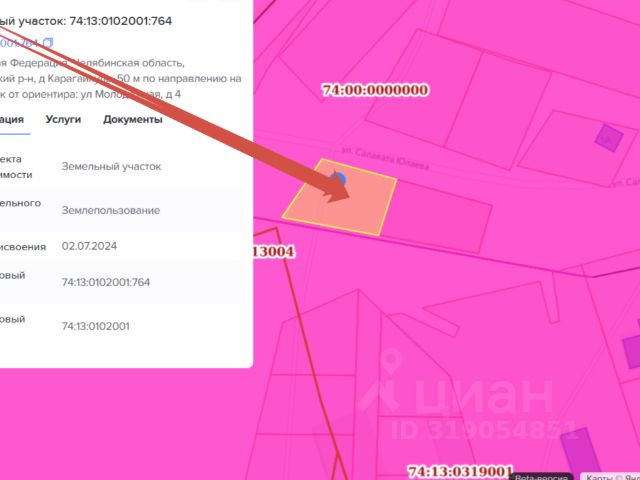Click the 74:13:0319001 quarter label
640x480 pixels.
460,472
